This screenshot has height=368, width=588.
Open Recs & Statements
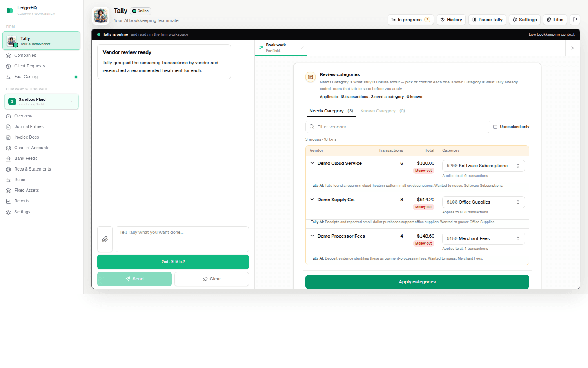click(x=33, y=169)
